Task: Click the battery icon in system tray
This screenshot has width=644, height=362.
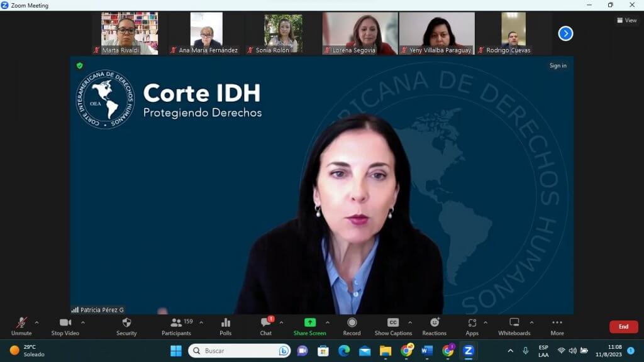Action: pyautogui.click(x=584, y=351)
